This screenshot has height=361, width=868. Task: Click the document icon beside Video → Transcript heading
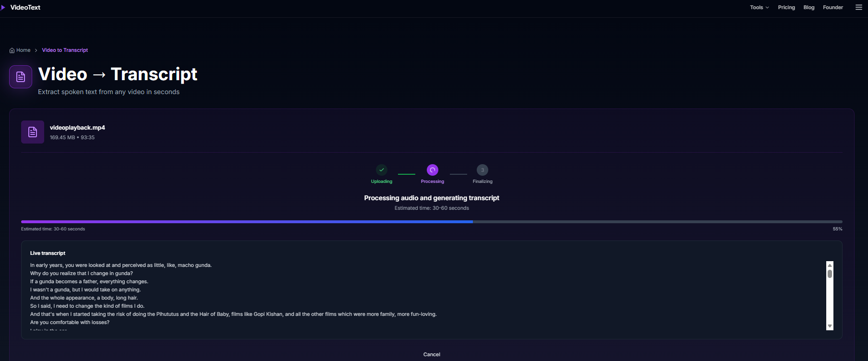(x=21, y=77)
